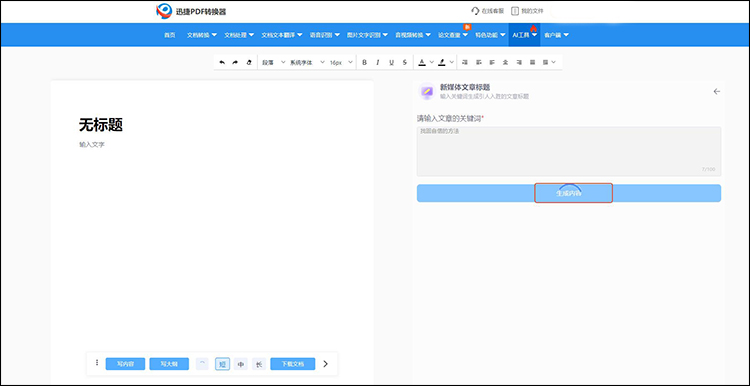Open 在线客服 headset icon

point(475,11)
